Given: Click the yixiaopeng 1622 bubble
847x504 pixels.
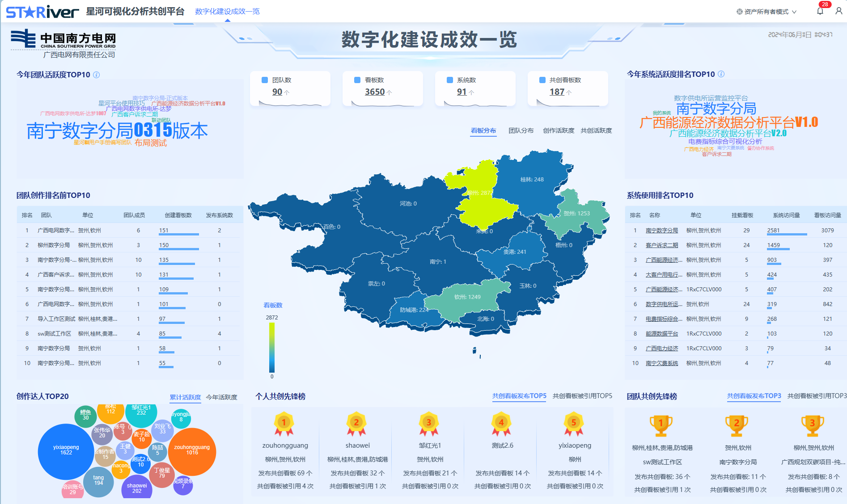Looking at the screenshot, I should click(x=66, y=450).
